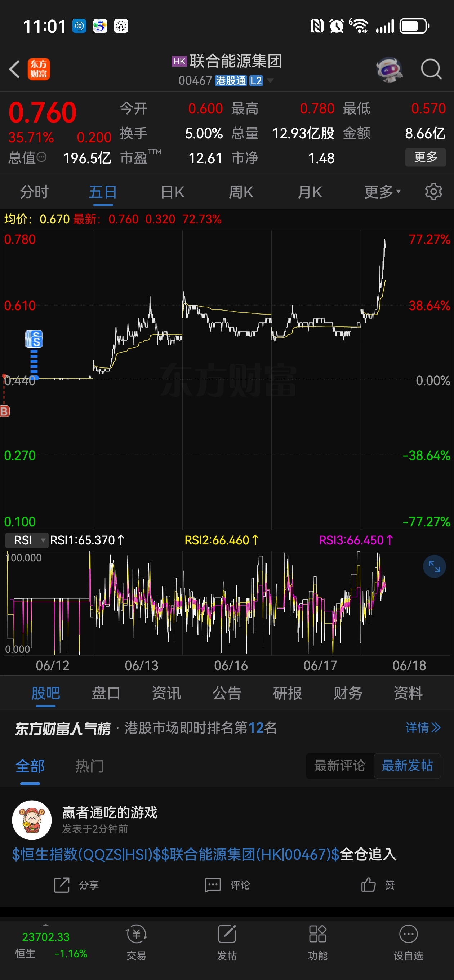The height and width of the screenshot is (980, 454).
Task: Toggle sort to 最新发帖
Action: 407,765
